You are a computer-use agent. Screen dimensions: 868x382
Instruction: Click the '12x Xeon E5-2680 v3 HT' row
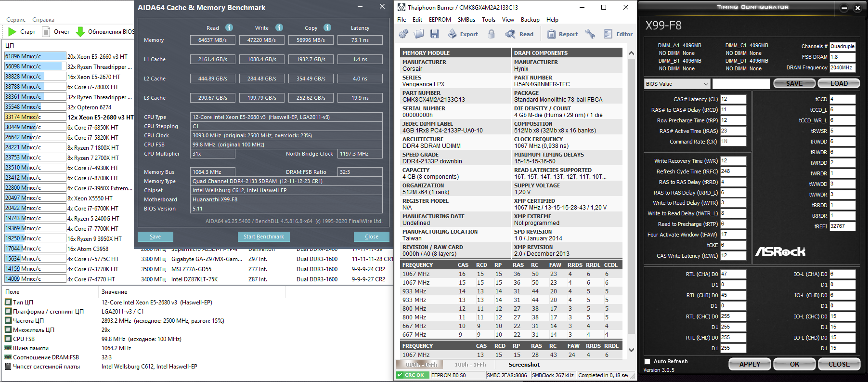tap(101, 117)
